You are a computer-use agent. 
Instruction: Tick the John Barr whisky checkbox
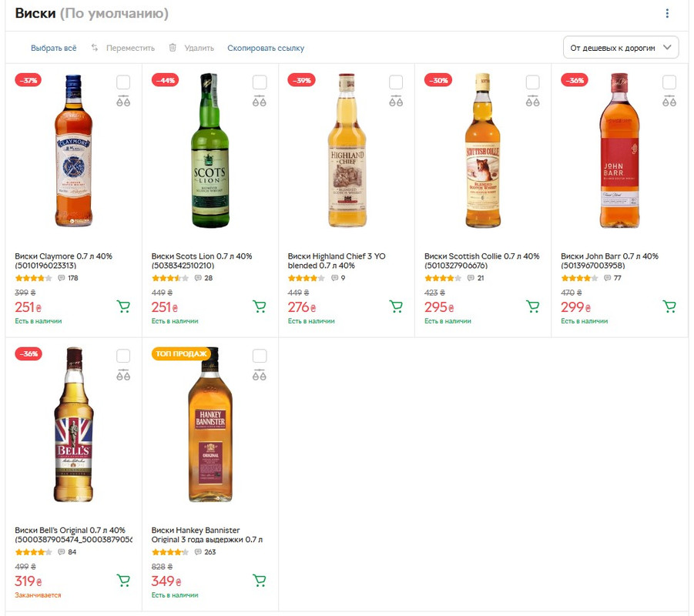tap(669, 82)
